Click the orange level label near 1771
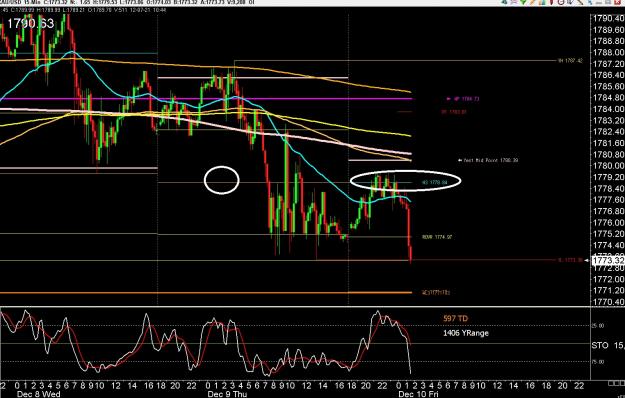This screenshot has height=398, width=625. tap(436, 292)
